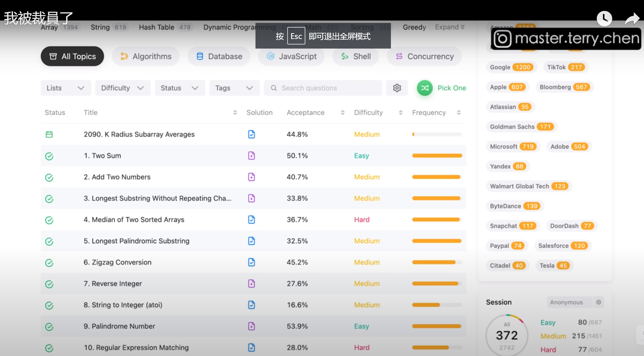Filter by Microsoft company tag
This screenshot has height=356, width=644.
[x=513, y=147]
